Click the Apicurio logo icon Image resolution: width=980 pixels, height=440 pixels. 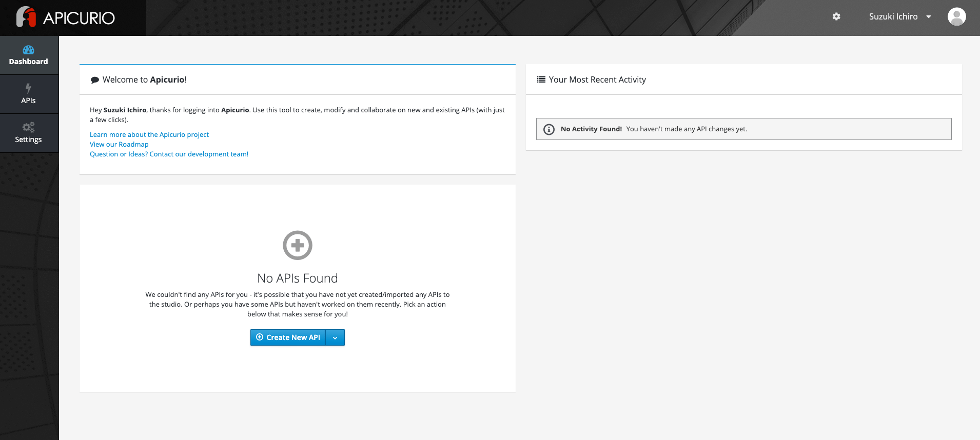tap(26, 17)
